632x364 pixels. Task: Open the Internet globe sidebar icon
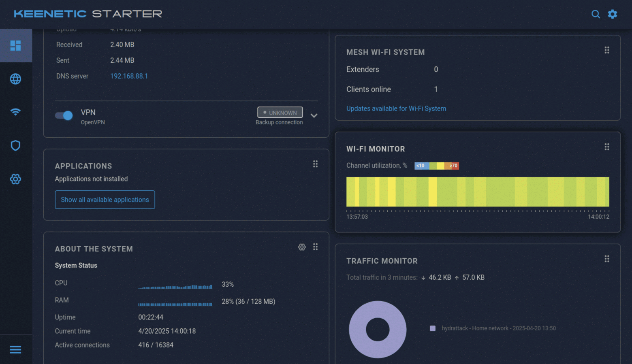coord(15,79)
